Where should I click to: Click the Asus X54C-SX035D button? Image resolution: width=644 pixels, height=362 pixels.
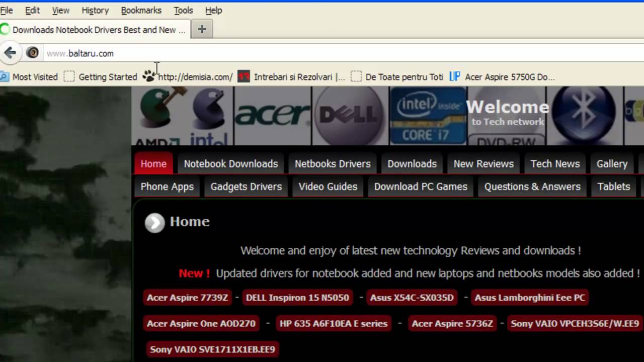412,298
